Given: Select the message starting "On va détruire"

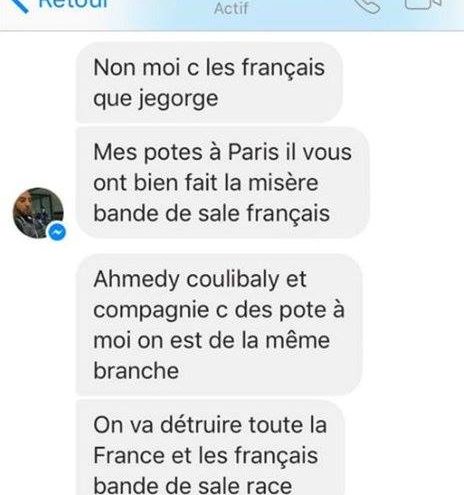Looking at the screenshot, I should pos(210,448).
